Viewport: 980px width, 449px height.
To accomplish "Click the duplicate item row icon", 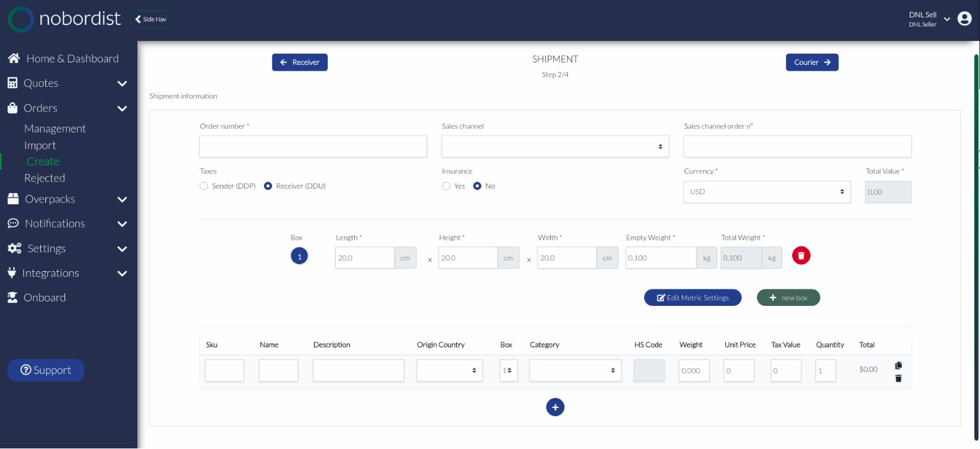I will (x=899, y=365).
